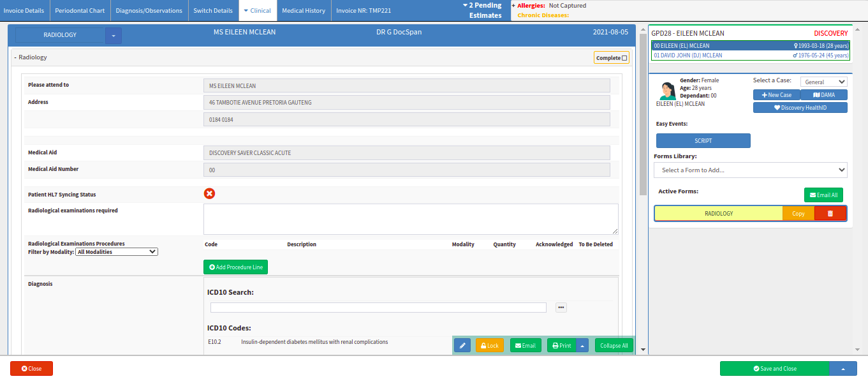The image size is (868, 379).
Task: Tick the Complete checkbox
Action: pos(624,58)
